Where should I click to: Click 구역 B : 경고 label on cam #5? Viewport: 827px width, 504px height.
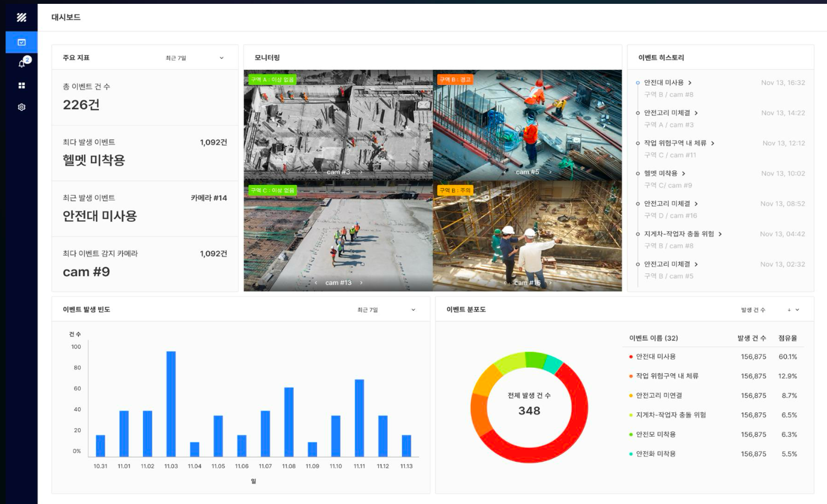(455, 80)
